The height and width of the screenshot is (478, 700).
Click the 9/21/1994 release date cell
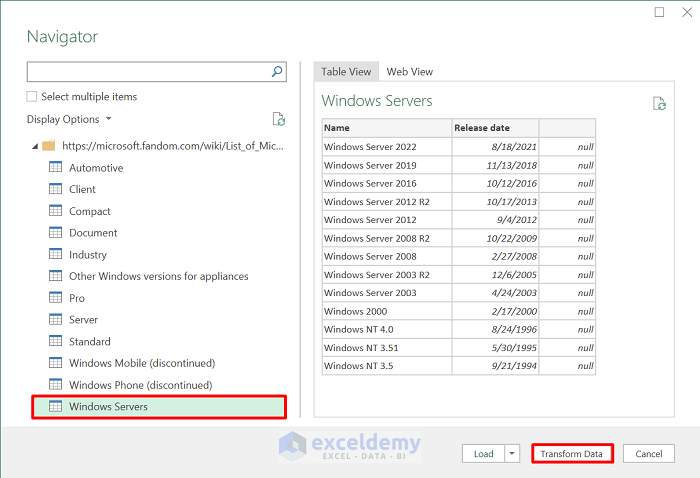(495, 366)
